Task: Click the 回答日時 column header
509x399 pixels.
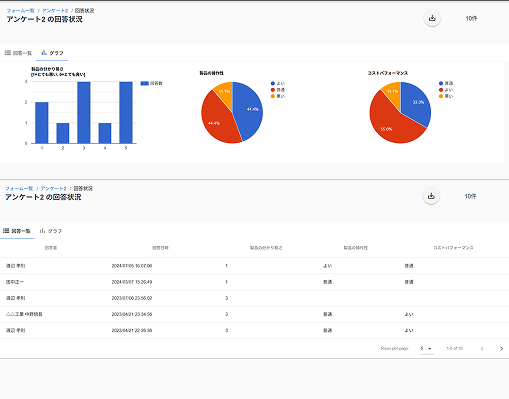Action: click(x=160, y=248)
